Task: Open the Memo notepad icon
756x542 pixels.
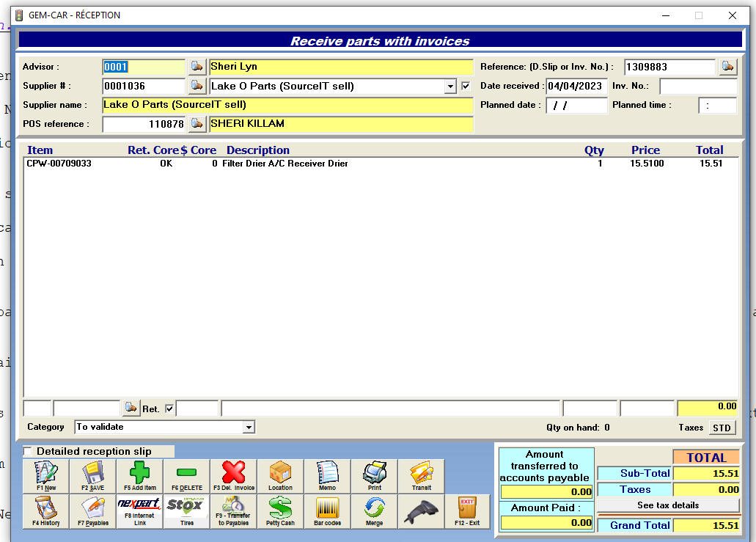Action: point(327,476)
